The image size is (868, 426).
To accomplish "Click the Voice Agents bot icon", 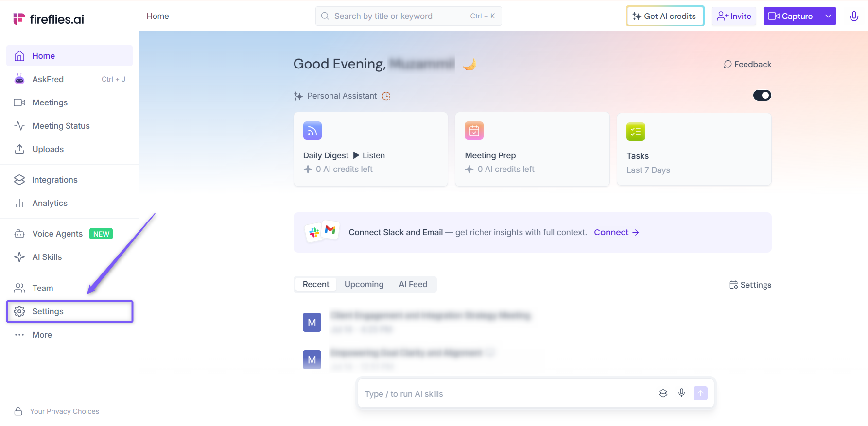I will click(x=19, y=234).
